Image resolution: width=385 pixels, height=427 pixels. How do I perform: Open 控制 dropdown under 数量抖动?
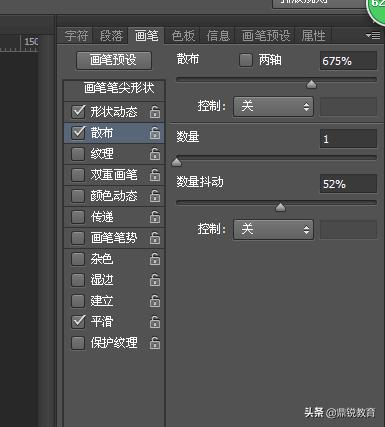click(273, 229)
